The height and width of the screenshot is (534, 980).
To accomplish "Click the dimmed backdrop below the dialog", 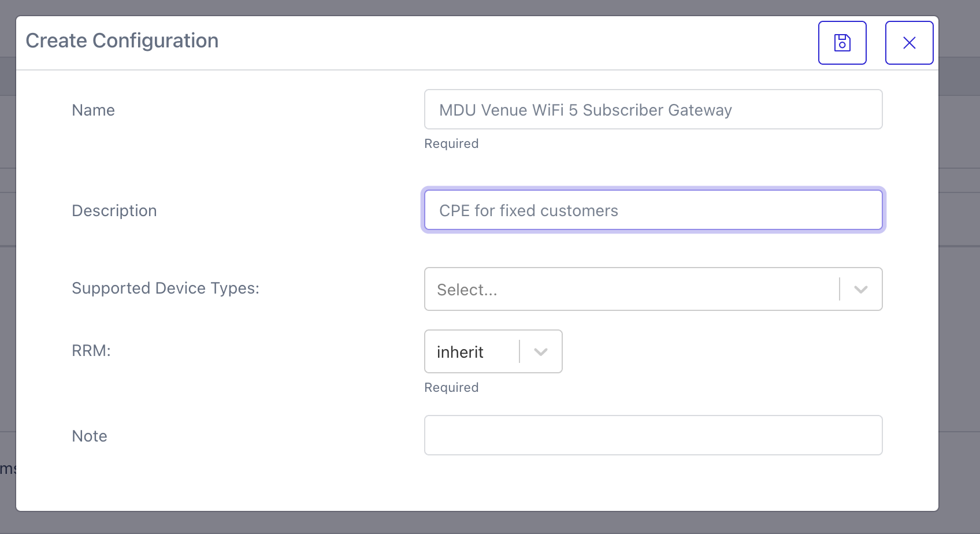I will 490,523.
